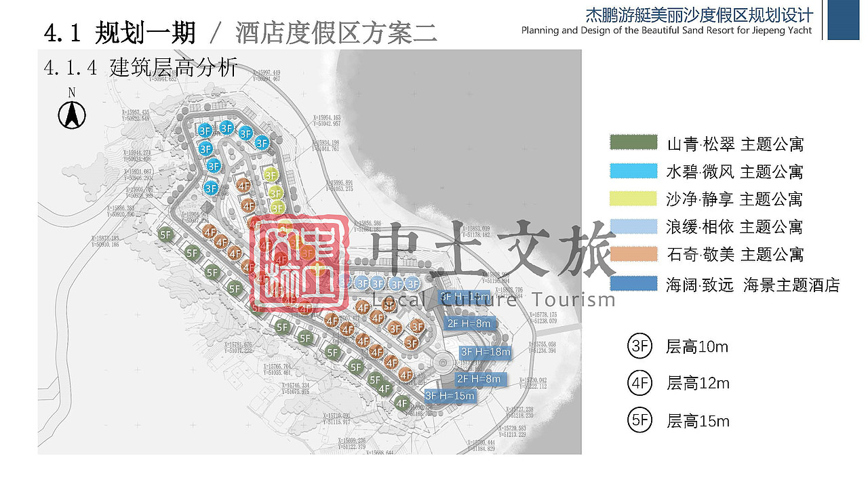Click the text 山青·松翠 主题公寓
868x488 pixels.
click(x=735, y=144)
